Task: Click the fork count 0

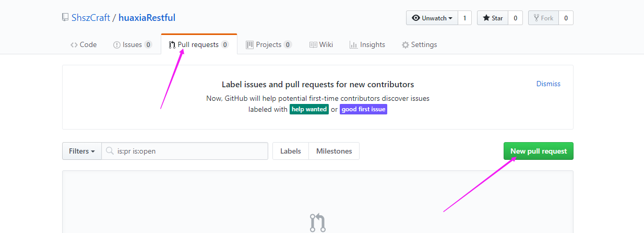Action: pos(566,18)
